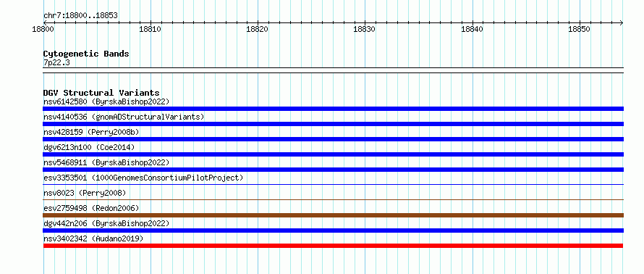
Task: Click the DGV Structural Variants track title
Action: (x=101, y=93)
